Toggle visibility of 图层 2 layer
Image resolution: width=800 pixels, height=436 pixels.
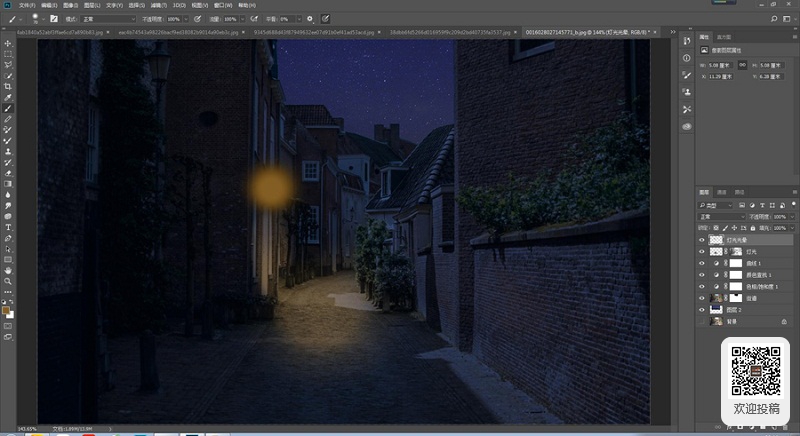702,310
